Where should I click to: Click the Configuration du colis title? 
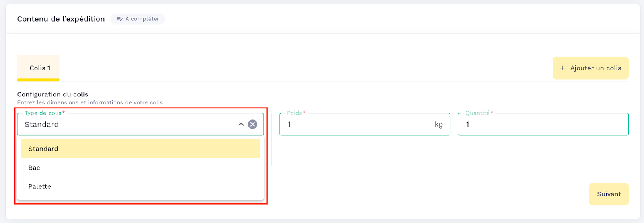pyautogui.click(x=52, y=94)
